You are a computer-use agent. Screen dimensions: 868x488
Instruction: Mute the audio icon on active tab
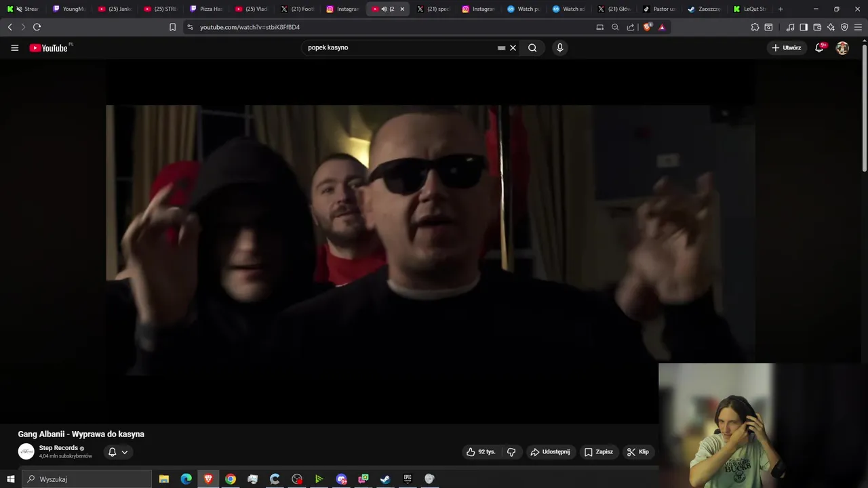[384, 9]
